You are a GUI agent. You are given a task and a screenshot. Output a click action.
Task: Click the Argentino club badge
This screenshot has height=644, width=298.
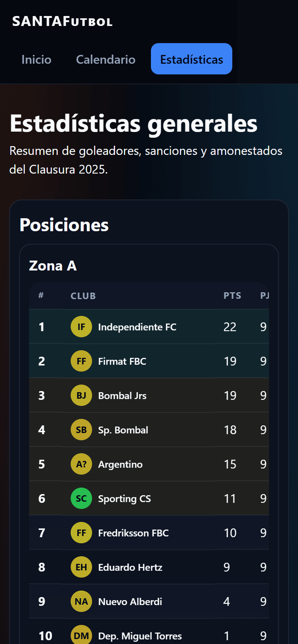pyautogui.click(x=81, y=464)
